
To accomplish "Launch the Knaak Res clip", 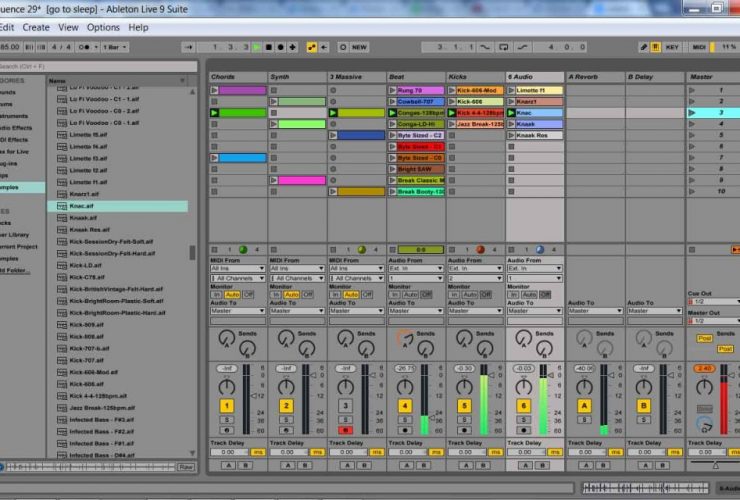I will [x=512, y=136].
